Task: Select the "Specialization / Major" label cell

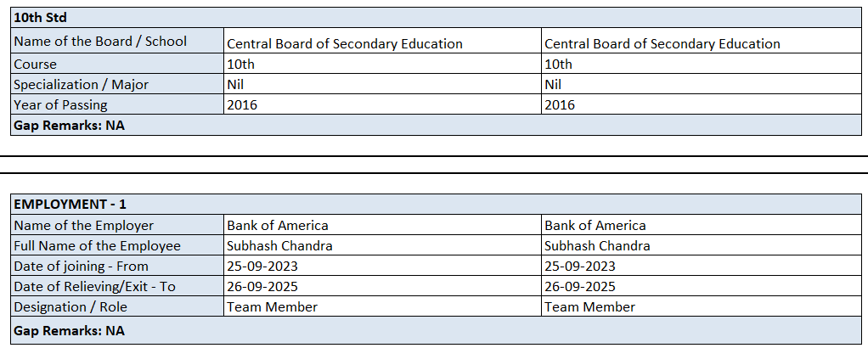Action: (x=82, y=84)
